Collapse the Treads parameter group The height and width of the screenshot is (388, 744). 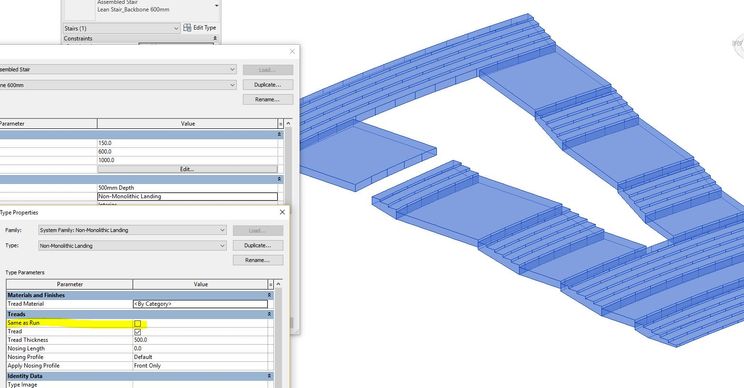click(x=270, y=314)
